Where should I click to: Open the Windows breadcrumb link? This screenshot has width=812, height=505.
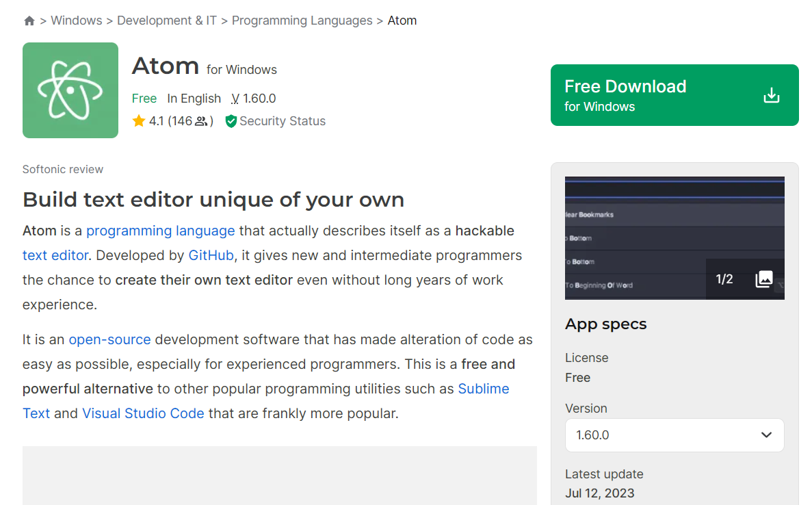click(x=76, y=21)
